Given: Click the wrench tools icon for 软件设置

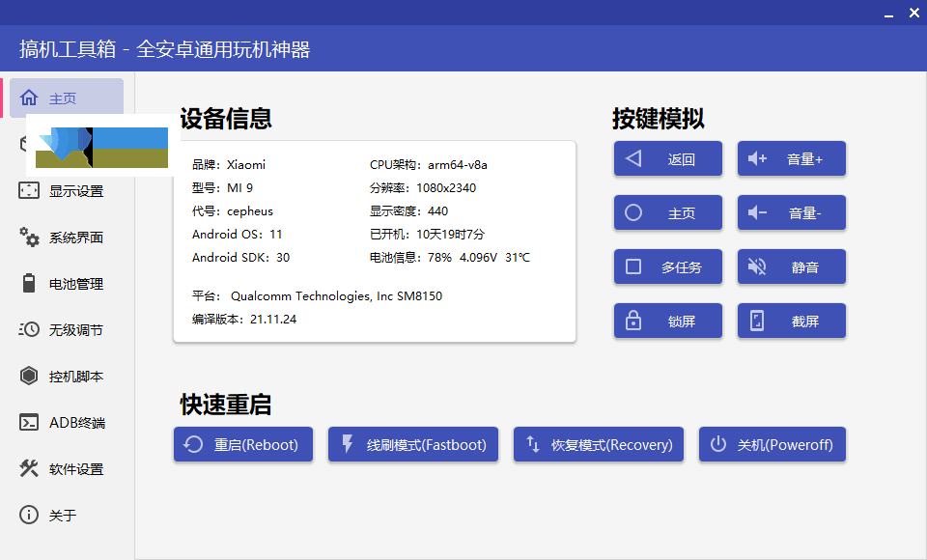Looking at the screenshot, I should point(28,467).
